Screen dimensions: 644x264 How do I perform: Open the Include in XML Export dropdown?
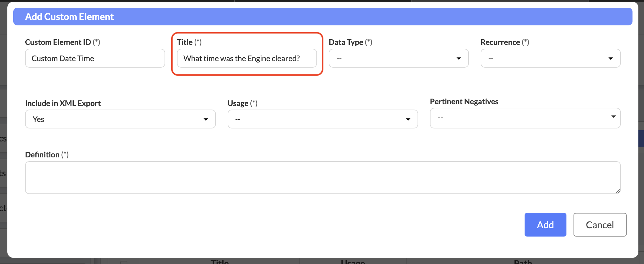point(120,119)
